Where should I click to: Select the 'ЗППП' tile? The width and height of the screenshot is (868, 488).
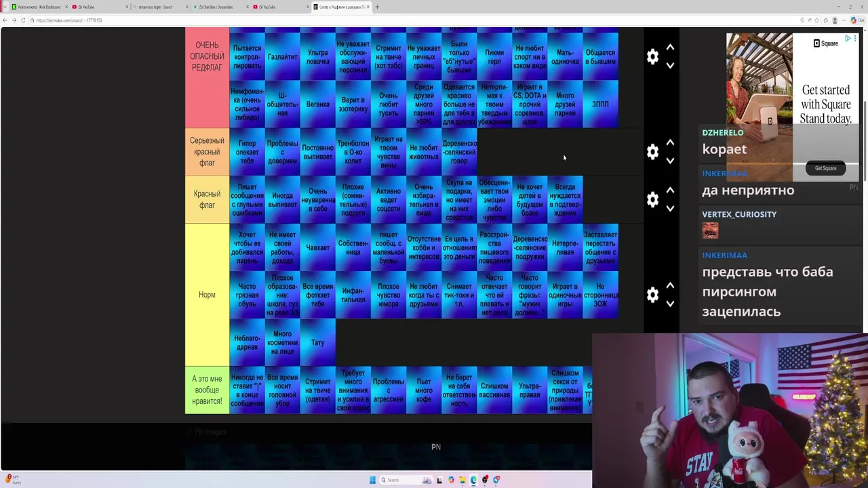(x=600, y=104)
